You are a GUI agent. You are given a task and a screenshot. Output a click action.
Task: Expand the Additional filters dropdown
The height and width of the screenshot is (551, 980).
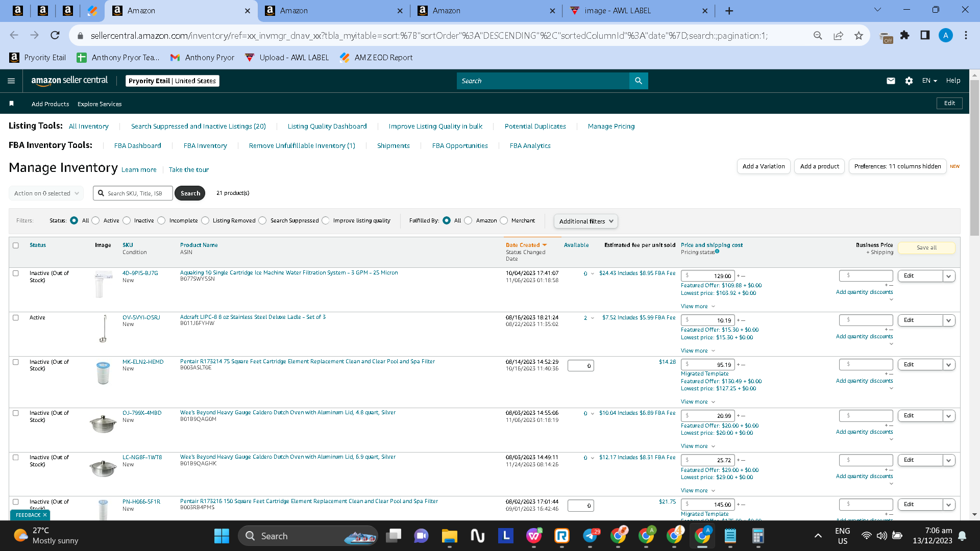(586, 221)
